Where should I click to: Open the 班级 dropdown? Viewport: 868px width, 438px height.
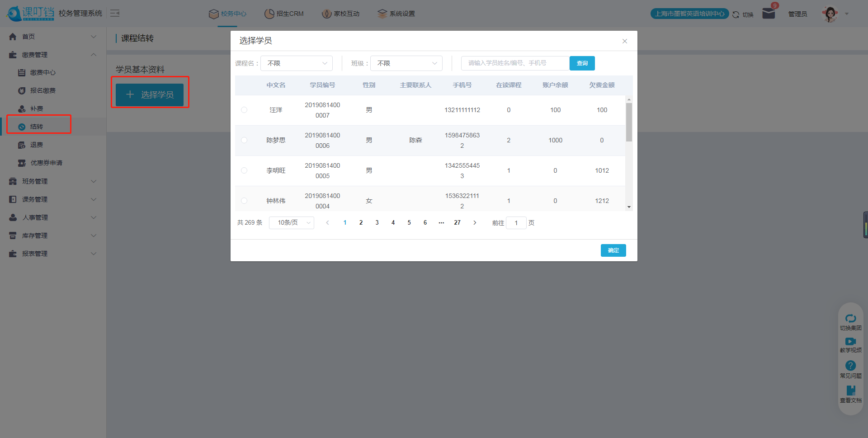click(406, 63)
